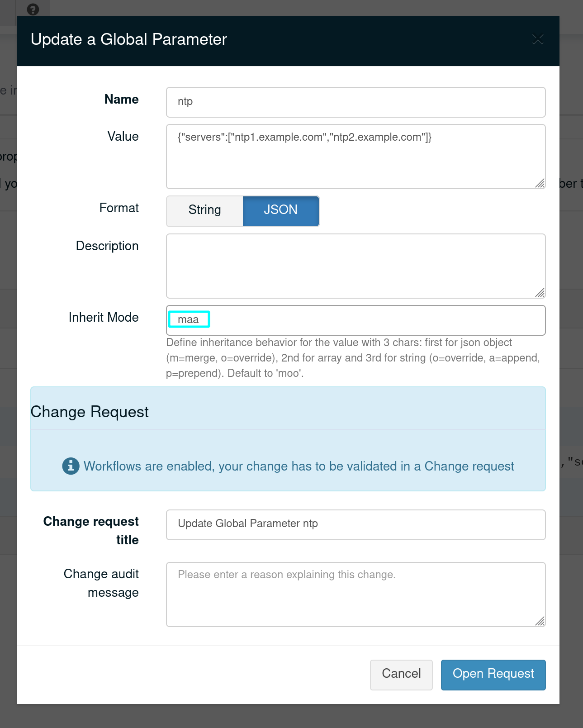Screen dimensions: 583x728
Task: Click the Name field containing ntp
Action: [x=355, y=102]
